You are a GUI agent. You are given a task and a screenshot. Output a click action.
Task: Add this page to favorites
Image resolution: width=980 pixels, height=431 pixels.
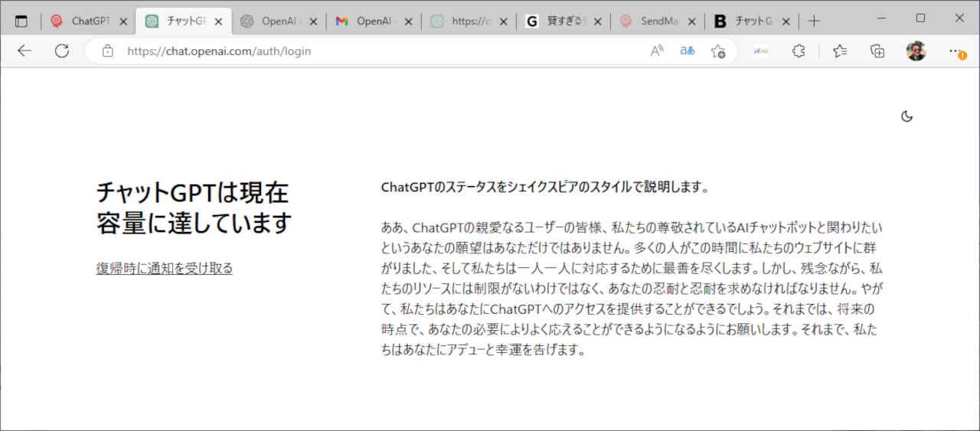point(718,51)
